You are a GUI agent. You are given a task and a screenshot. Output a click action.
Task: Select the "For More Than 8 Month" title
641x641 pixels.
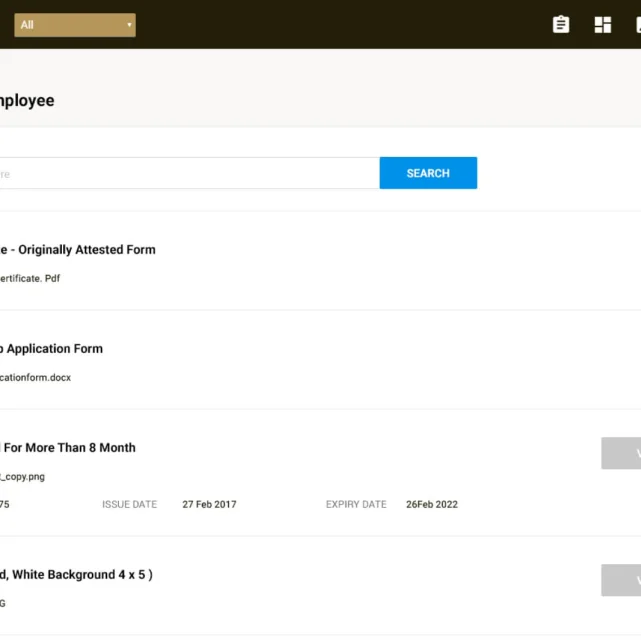[68, 448]
